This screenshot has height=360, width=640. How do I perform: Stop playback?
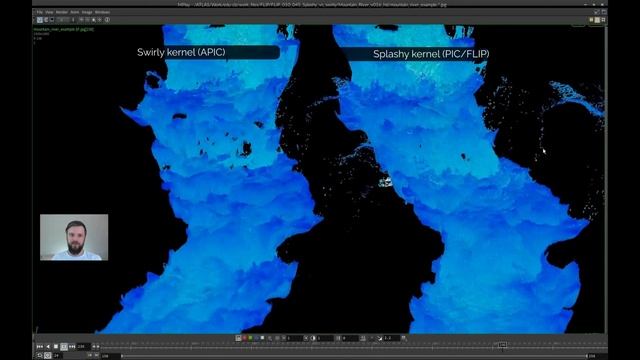click(x=56, y=347)
